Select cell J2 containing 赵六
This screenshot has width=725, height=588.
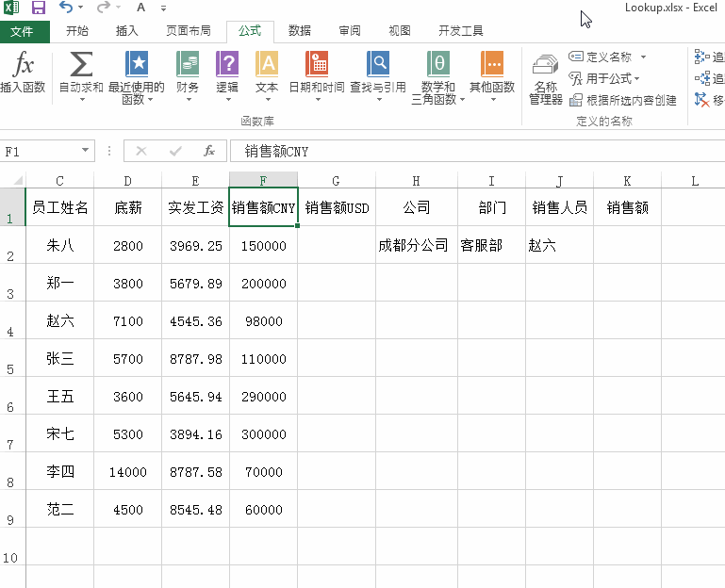pyautogui.click(x=559, y=245)
